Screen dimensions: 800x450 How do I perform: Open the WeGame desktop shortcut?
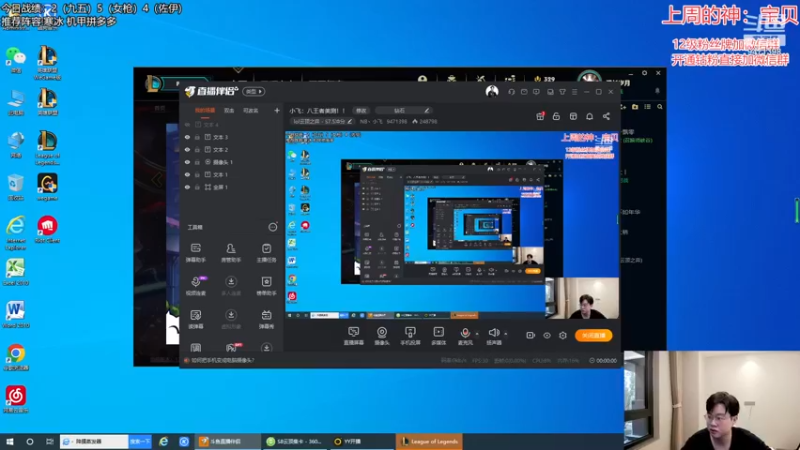tap(47, 187)
